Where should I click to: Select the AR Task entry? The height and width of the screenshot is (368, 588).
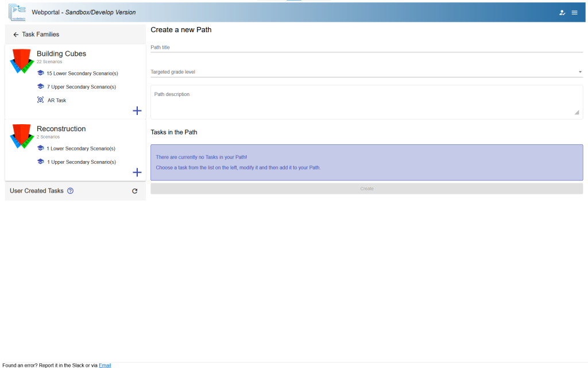click(56, 100)
